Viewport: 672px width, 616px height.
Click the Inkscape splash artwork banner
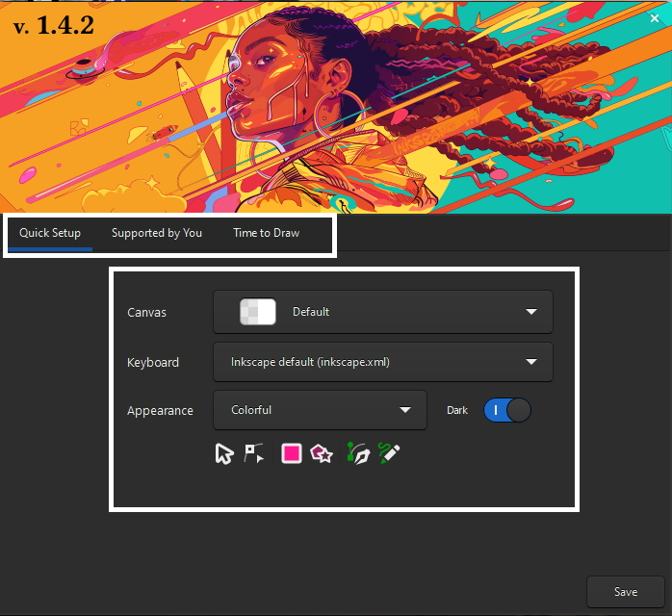coord(336,107)
